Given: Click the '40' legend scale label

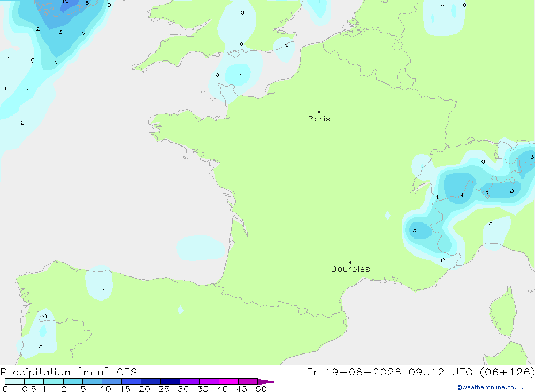Looking at the screenshot, I should (x=222, y=389).
